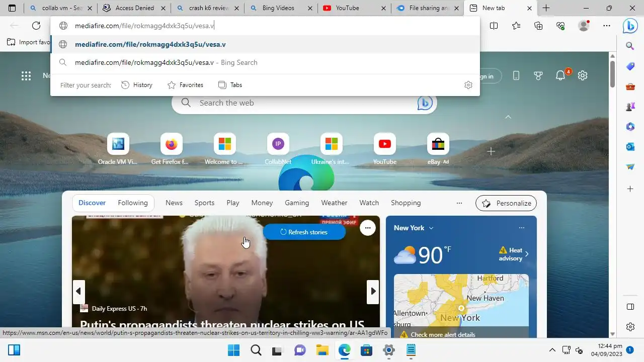Open the notifications bell with badge

tap(561, 75)
